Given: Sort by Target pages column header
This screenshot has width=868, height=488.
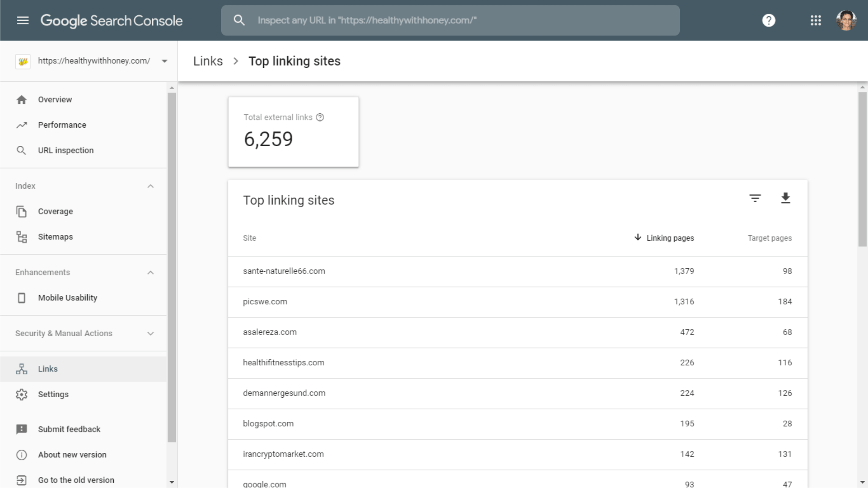Looking at the screenshot, I should pos(769,238).
